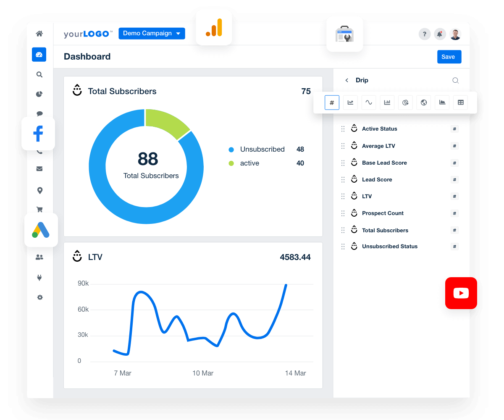Select the Total Subscribers metric in Drip list
Viewport: 504px width, 420px height.
click(x=385, y=230)
